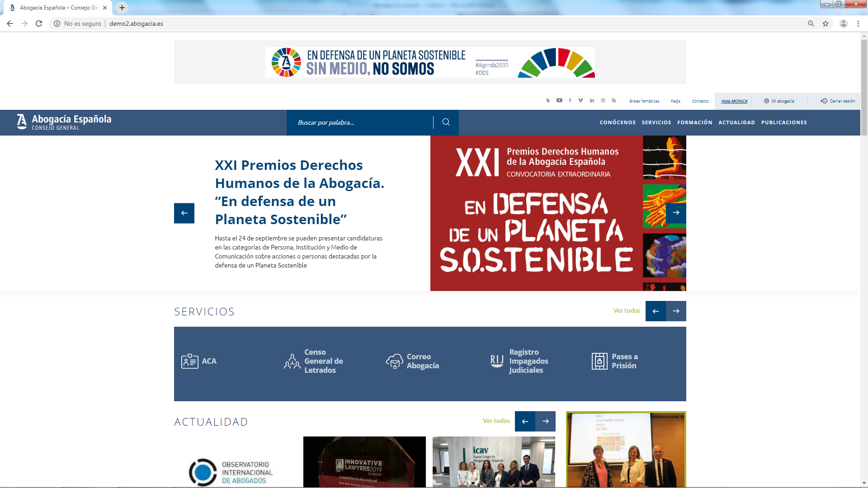Select the Abogacía Española browser tab
Screen dimensions: 868x488
[x=59, y=8]
